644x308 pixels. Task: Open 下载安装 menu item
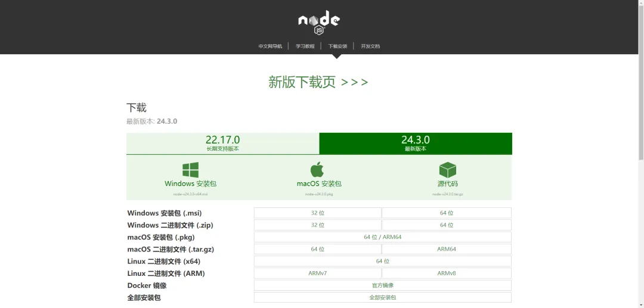point(338,46)
